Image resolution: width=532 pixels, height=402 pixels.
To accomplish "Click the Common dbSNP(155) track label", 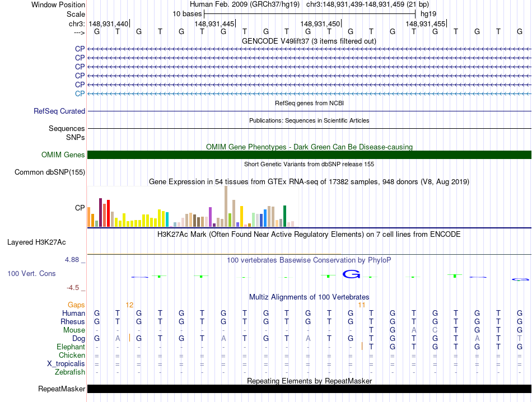I will click(50, 172).
